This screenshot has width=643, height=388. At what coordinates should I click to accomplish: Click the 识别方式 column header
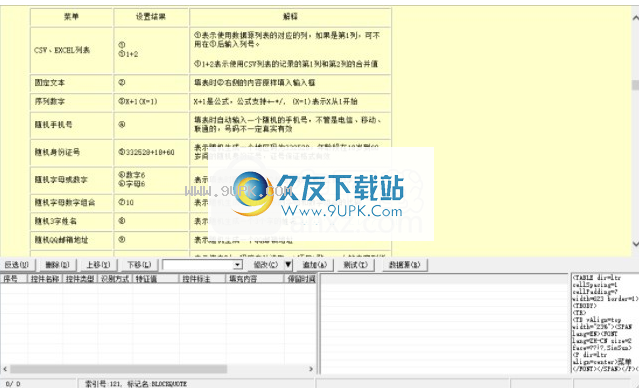(115, 279)
